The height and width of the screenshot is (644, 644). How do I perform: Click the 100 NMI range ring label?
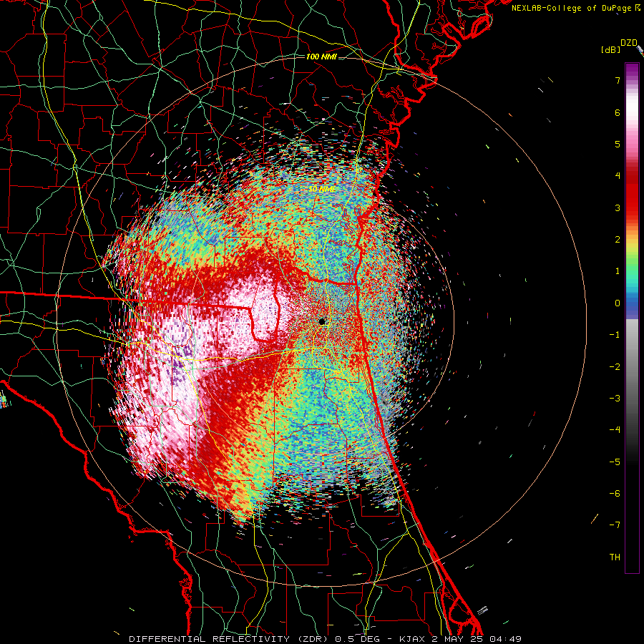click(x=321, y=57)
